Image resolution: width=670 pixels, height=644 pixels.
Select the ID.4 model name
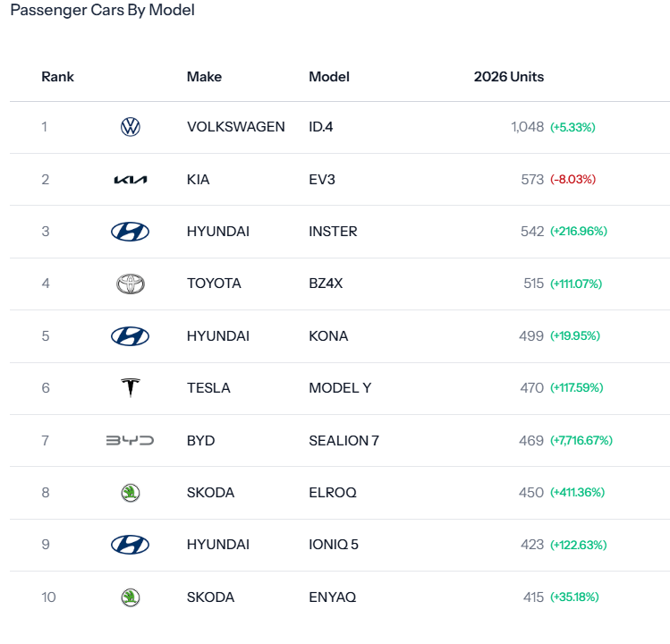(x=321, y=127)
